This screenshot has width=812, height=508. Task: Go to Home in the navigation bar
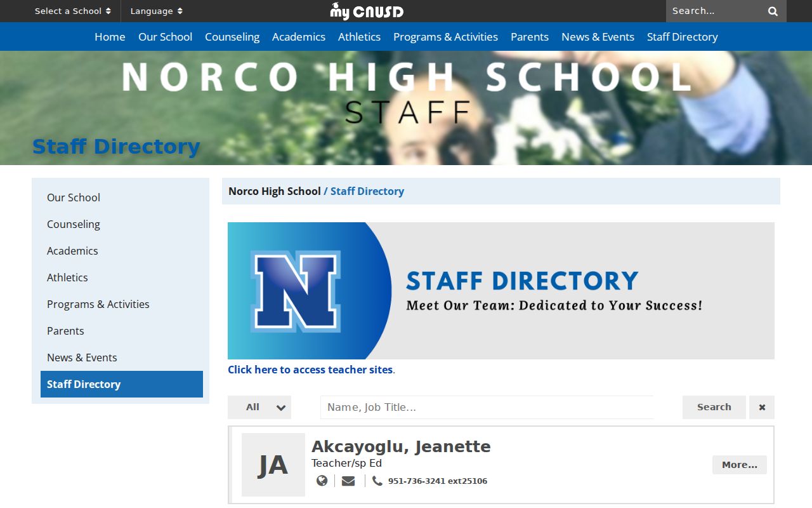(110, 37)
